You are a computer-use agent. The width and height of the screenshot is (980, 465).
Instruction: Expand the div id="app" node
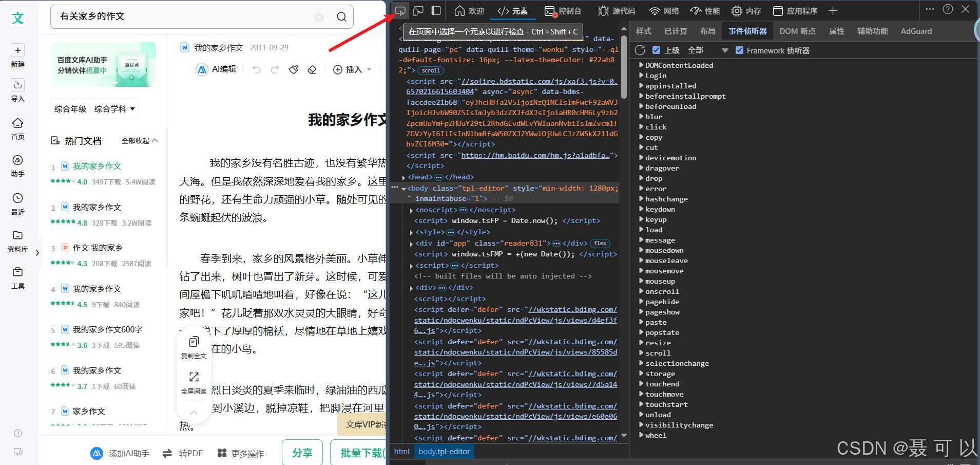click(412, 244)
